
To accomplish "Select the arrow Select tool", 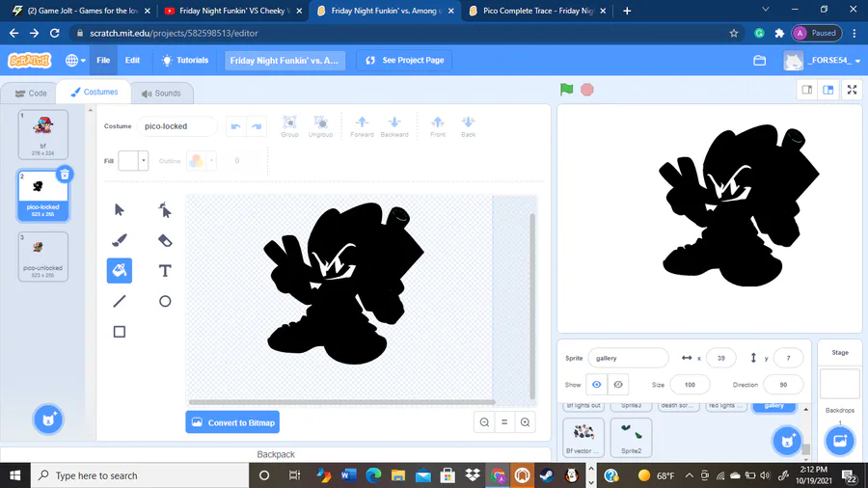I will 119,210.
